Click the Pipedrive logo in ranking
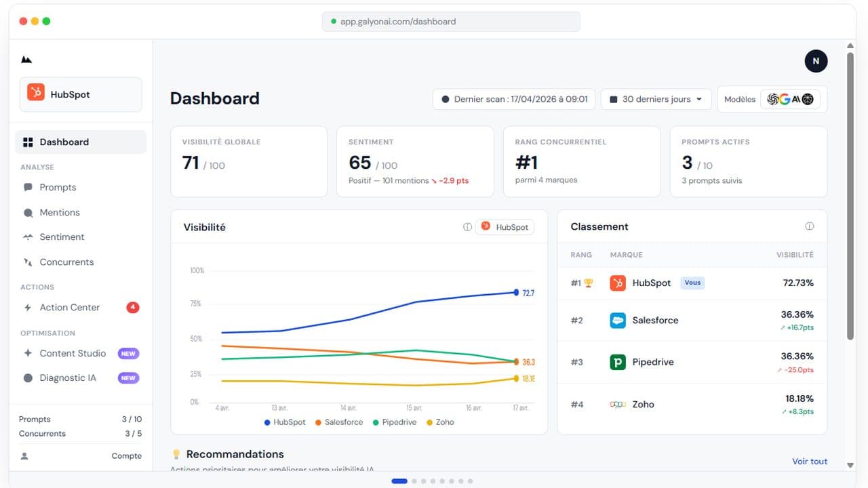This screenshot has width=868, height=488. pyautogui.click(x=618, y=362)
